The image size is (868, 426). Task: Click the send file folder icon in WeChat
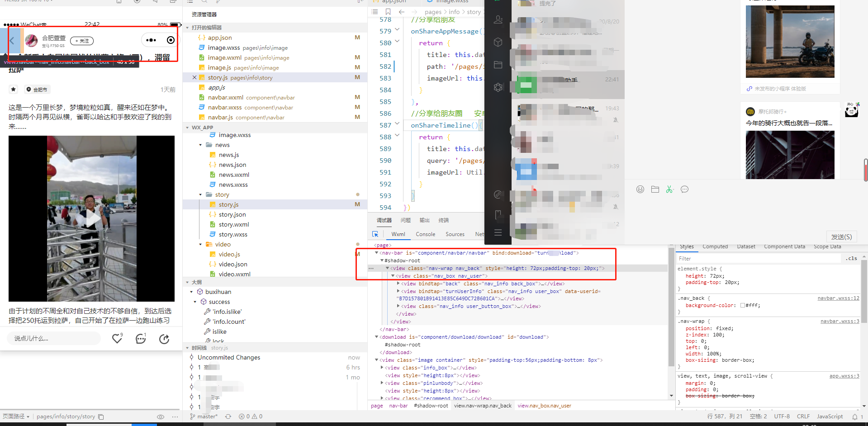point(655,189)
